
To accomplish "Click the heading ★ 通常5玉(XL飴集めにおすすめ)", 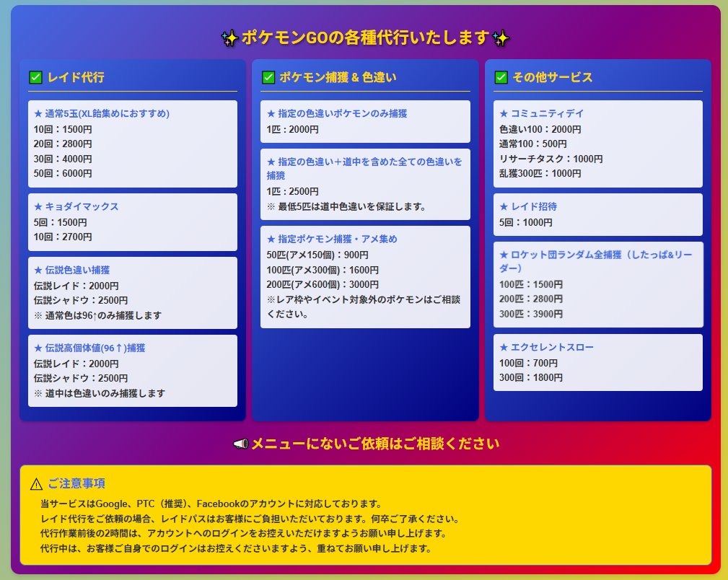I will 102,113.
